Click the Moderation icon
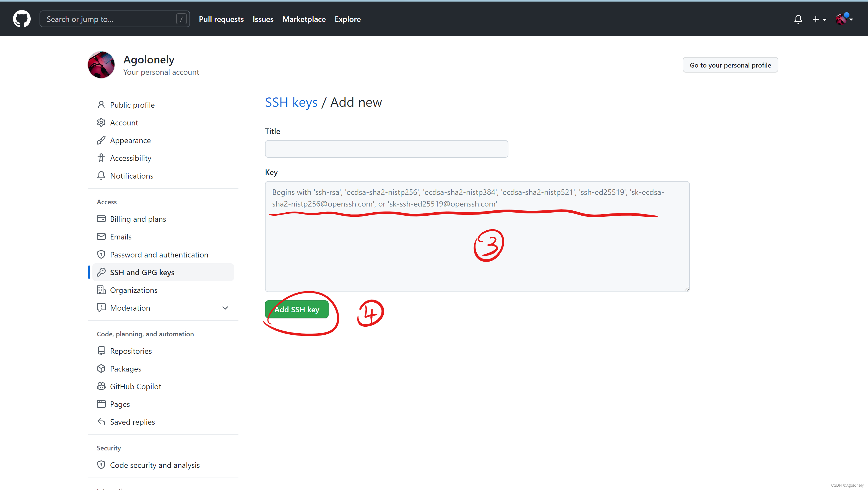This screenshot has width=868, height=490. click(101, 307)
